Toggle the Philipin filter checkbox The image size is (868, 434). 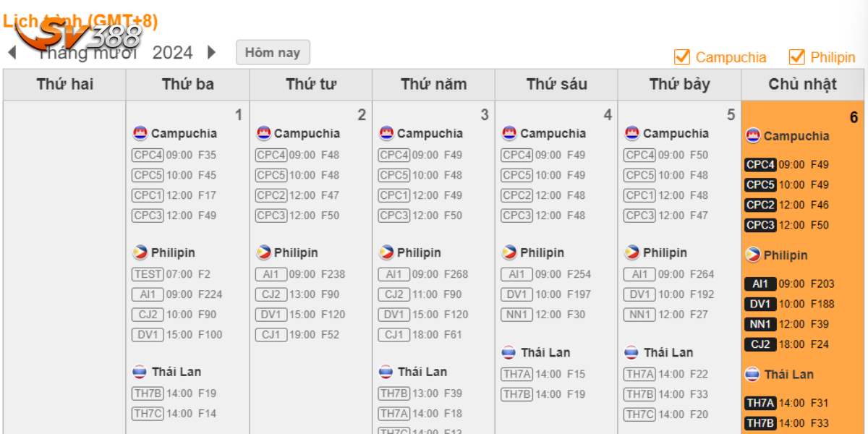[796, 57]
